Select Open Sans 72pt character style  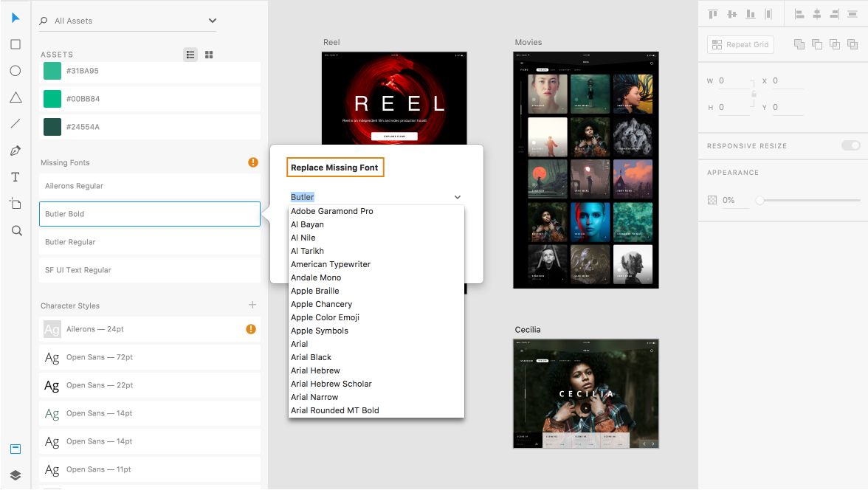[149, 357]
